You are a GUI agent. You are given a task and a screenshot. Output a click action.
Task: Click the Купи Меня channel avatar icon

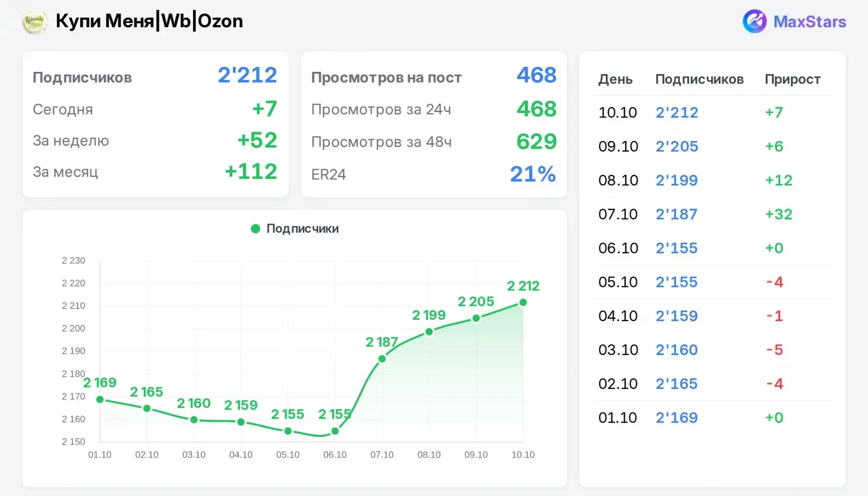point(34,21)
